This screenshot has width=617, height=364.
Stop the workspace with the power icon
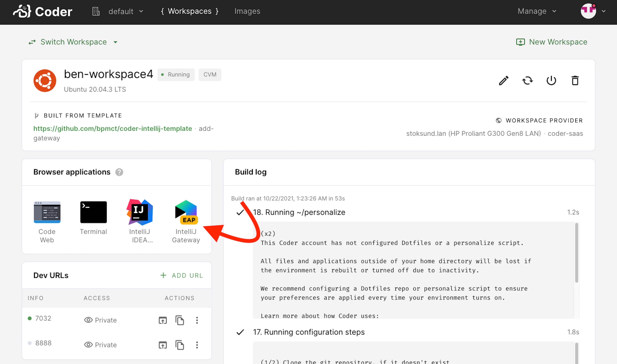point(551,80)
